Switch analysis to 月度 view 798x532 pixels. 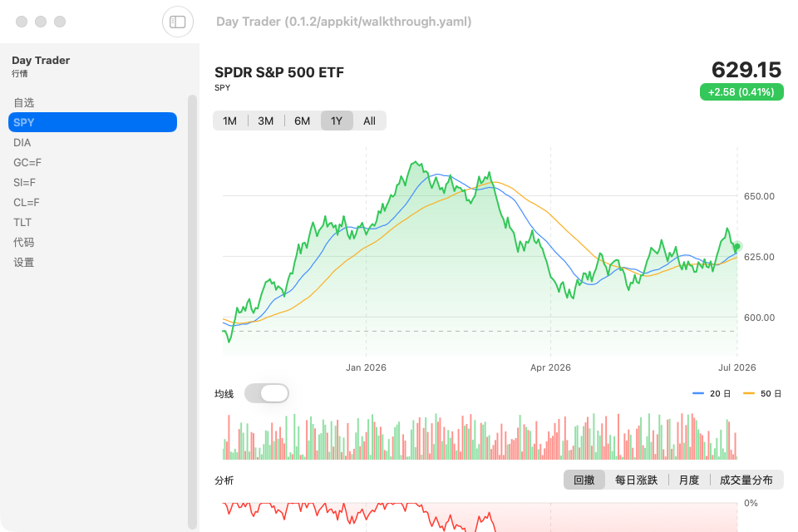[689, 480]
